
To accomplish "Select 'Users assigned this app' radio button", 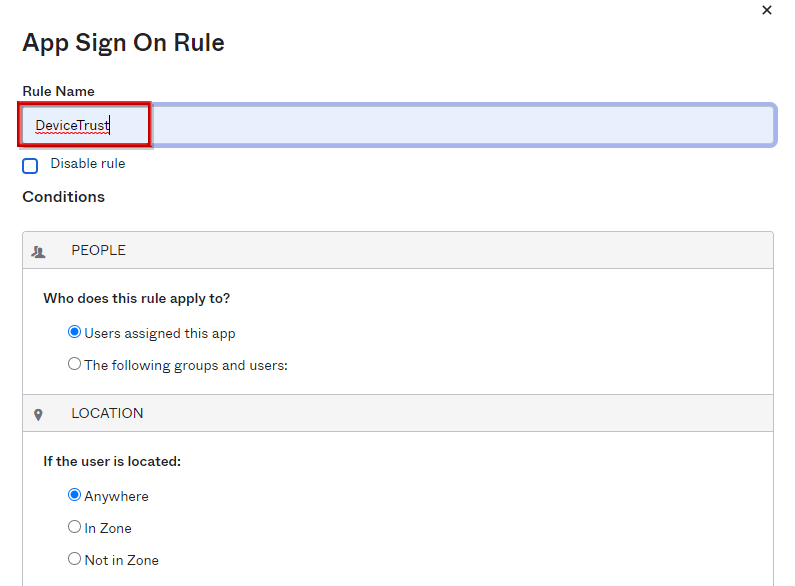I will click(x=74, y=332).
